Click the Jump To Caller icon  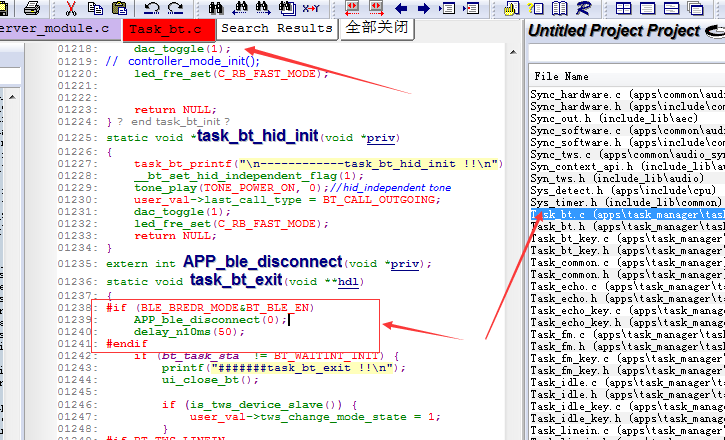click(x=472, y=7)
